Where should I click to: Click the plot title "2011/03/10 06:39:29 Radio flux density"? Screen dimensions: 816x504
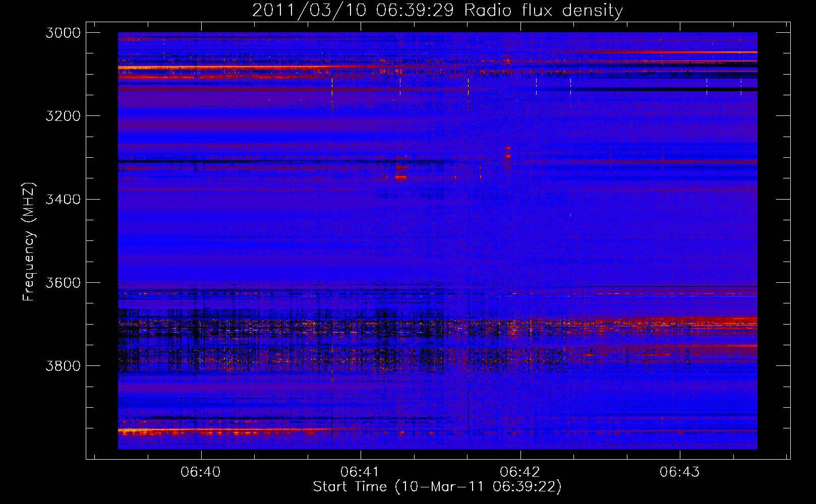[x=437, y=10]
